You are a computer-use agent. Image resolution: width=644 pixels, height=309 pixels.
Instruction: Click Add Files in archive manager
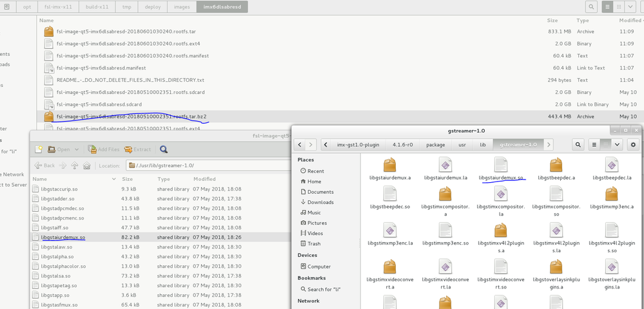(104, 149)
